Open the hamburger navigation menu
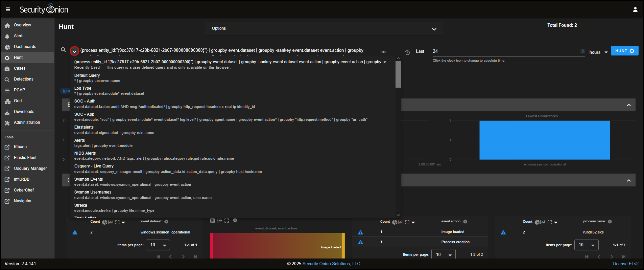Screen dimensions: 644x270 click(8, 9)
